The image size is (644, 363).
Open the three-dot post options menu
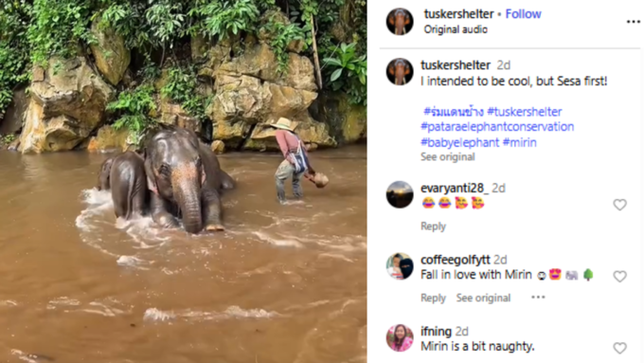(x=633, y=22)
